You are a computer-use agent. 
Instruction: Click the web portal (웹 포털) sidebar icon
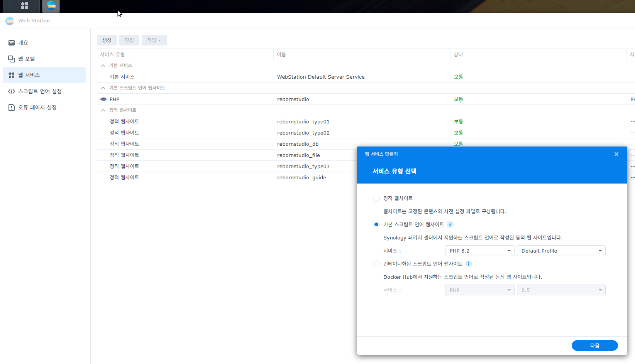pos(12,59)
